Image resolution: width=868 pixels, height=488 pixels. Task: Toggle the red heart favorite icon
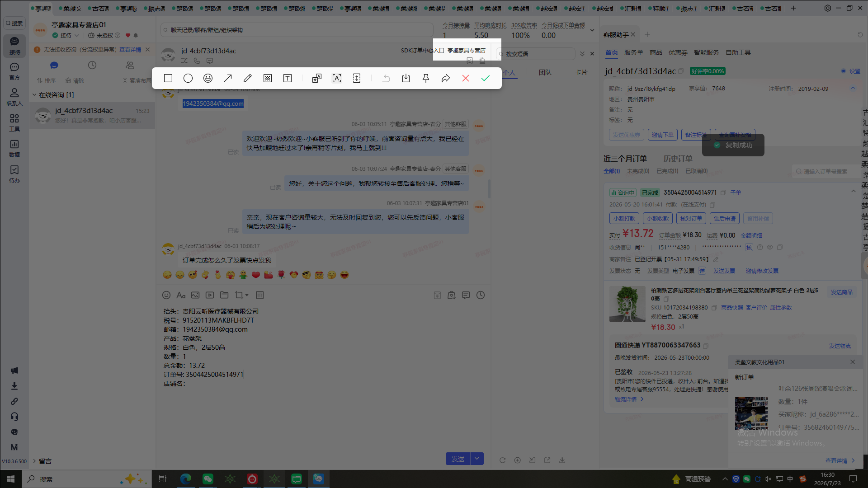click(128, 35)
